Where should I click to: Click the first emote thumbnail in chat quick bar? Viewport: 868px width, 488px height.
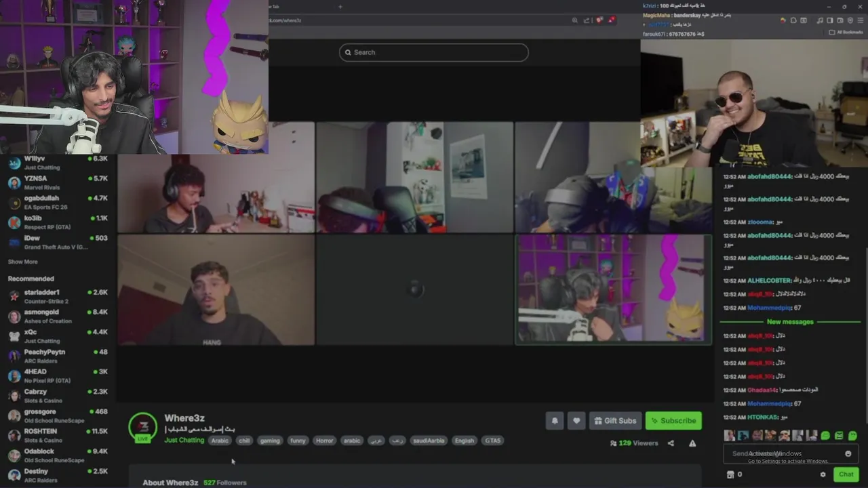tap(729, 436)
